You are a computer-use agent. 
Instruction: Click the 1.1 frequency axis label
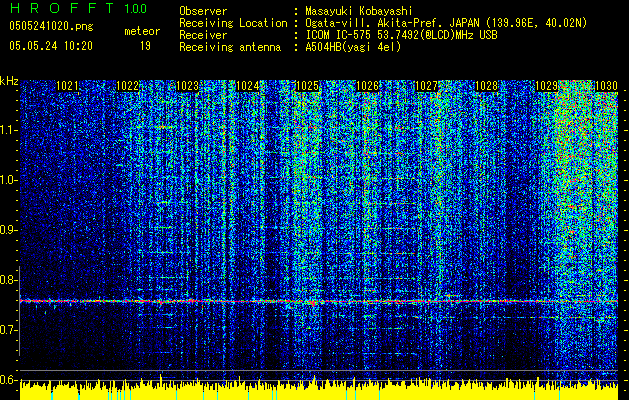point(9,130)
